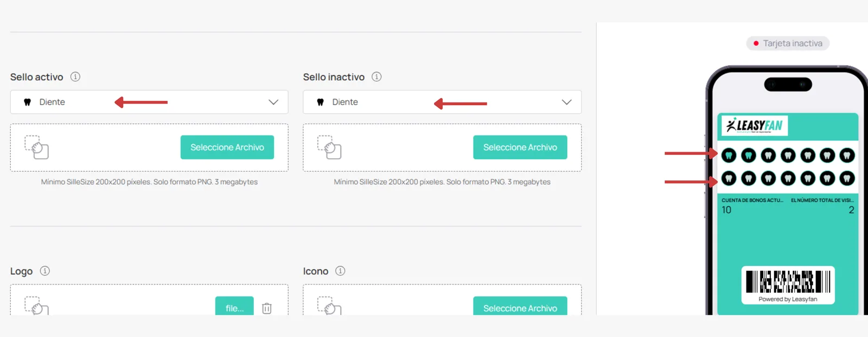Click the barcode on the card preview
This screenshot has height=337, width=868.
pos(788,282)
